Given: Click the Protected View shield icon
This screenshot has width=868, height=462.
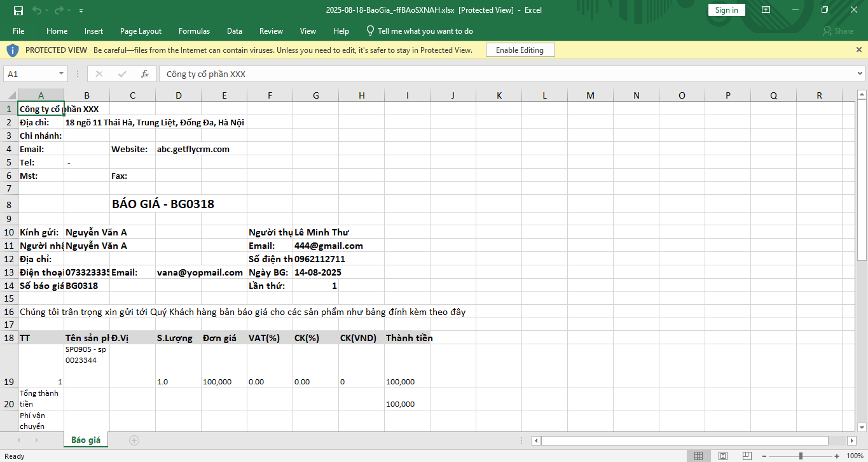Looking at the screenshot, I should 13,50.
